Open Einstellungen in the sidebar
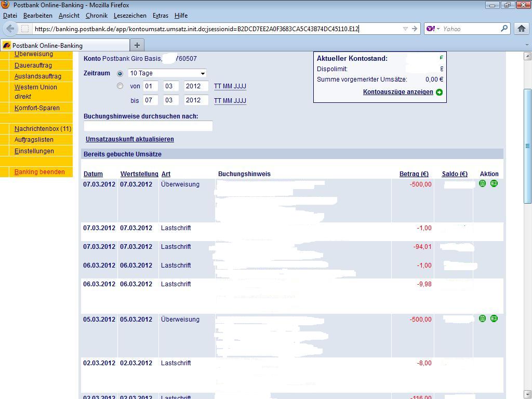 (34, 151)
